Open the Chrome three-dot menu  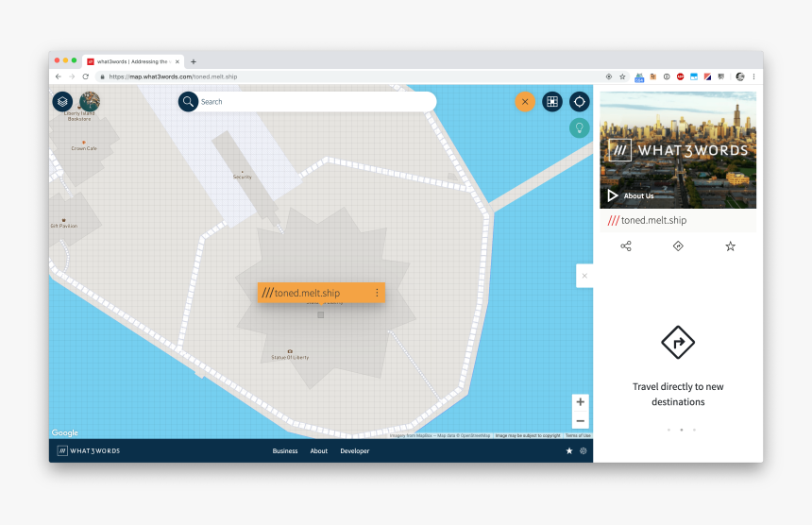point(754,76)
